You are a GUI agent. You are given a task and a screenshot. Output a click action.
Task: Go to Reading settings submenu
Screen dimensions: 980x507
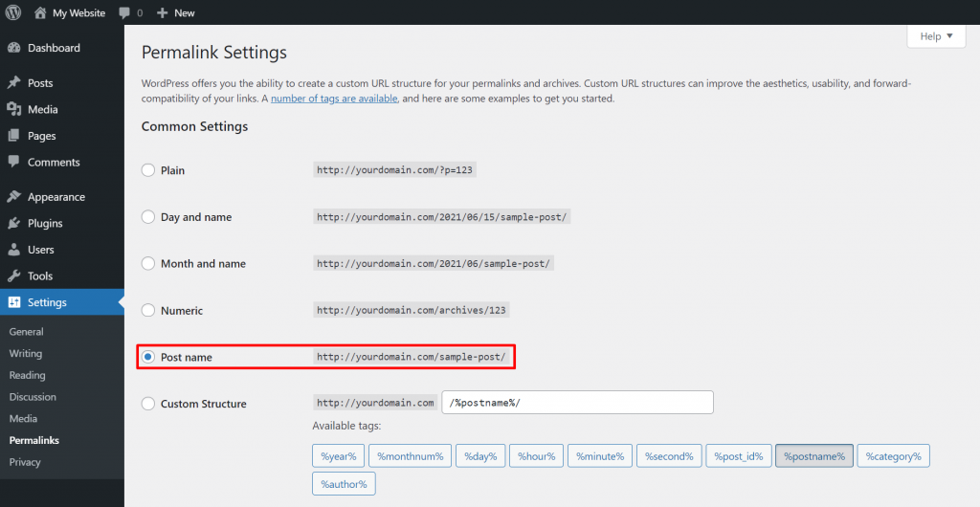[x=27, y=375]
